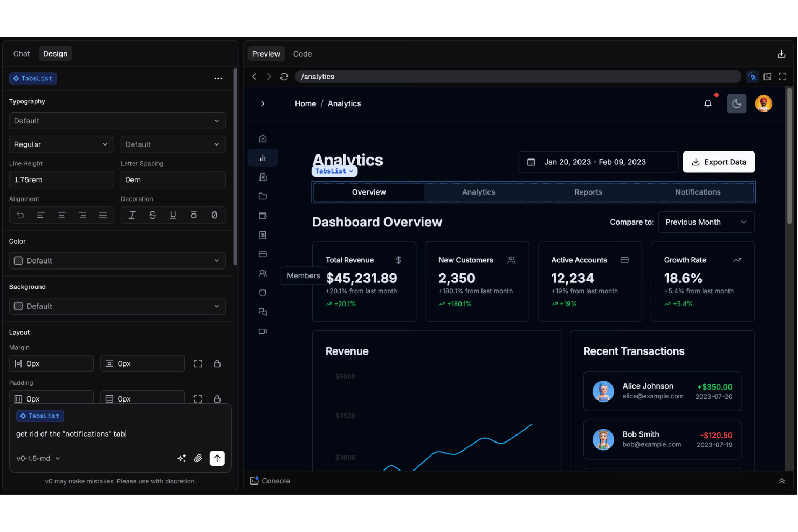Align text left
This screenshot has height=532, width=798.
[x=40, y=215]
